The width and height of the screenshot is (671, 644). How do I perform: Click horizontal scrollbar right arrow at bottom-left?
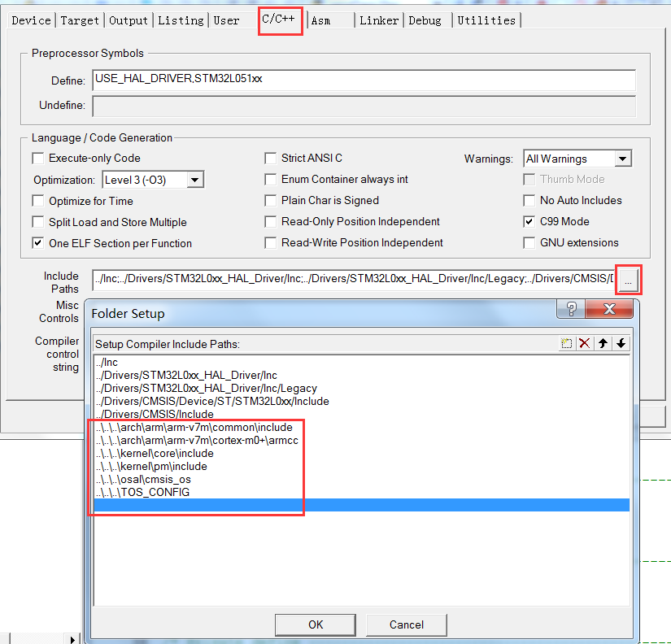[72, 639]
